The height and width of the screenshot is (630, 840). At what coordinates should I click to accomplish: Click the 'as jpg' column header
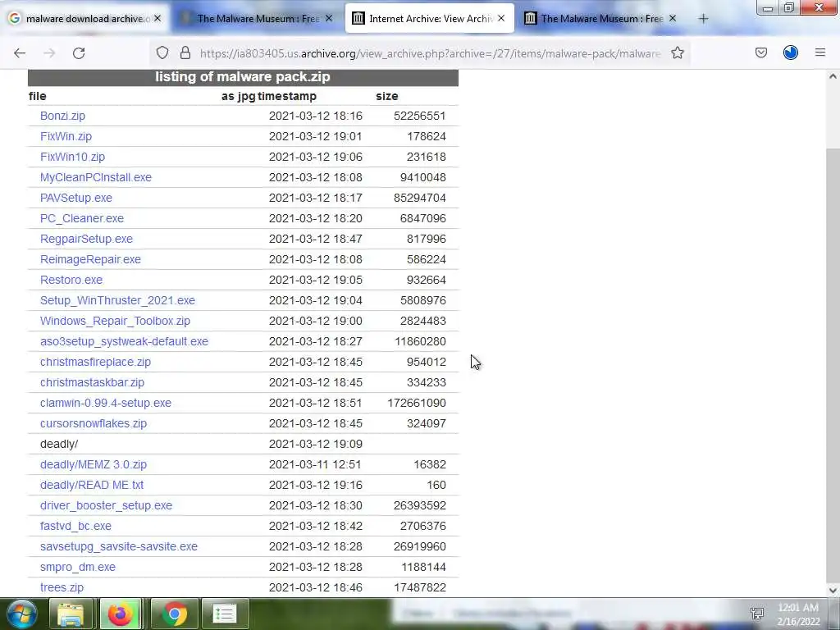click(x=239, y=97)
